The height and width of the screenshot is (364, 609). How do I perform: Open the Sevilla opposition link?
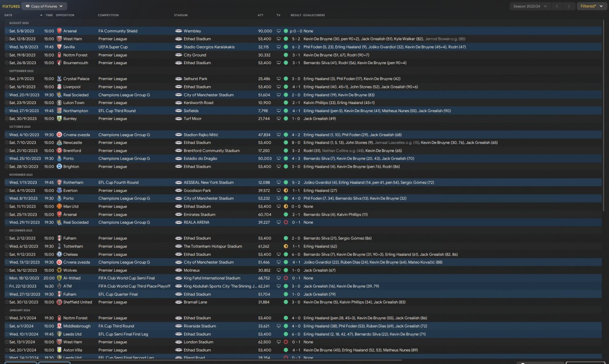point(69,47)
